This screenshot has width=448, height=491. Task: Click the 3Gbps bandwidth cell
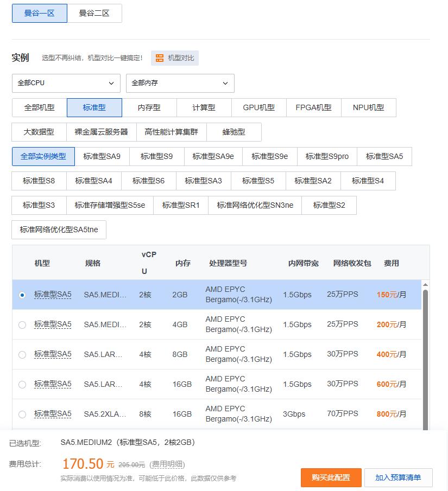point(294,414)
